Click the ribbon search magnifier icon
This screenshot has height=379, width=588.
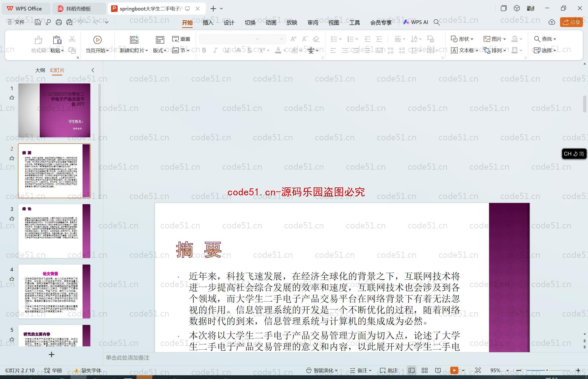(x=437, y=22)
